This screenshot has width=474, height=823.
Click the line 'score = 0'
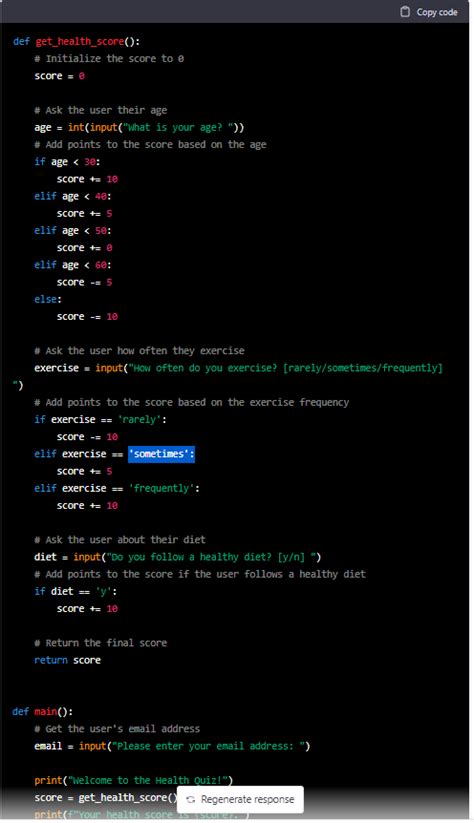[59, 76]
